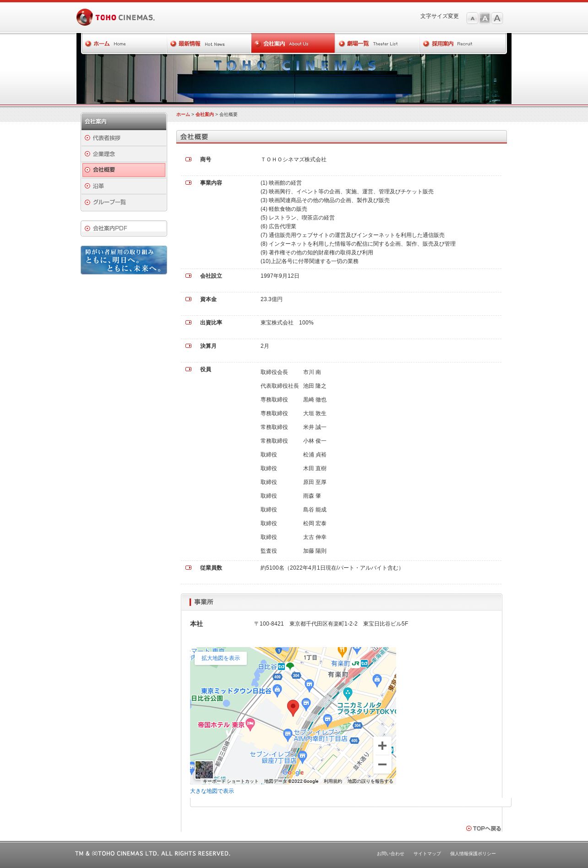
Task: Open 沿革 in the sidebar
Action: 124,186
